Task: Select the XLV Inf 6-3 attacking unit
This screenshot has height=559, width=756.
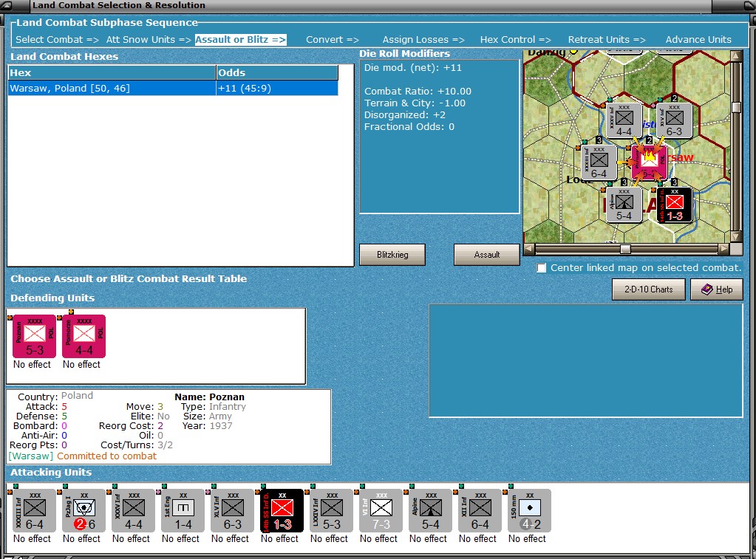Action: 233,510
